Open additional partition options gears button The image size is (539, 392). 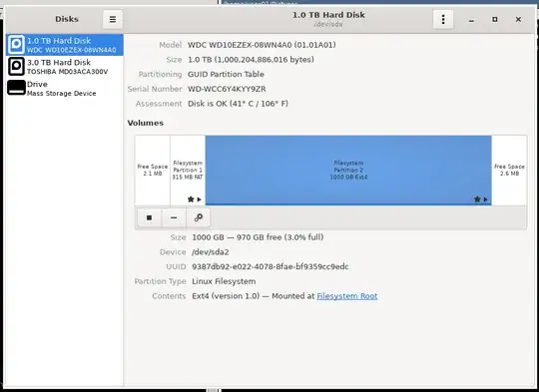pos(199,217)
